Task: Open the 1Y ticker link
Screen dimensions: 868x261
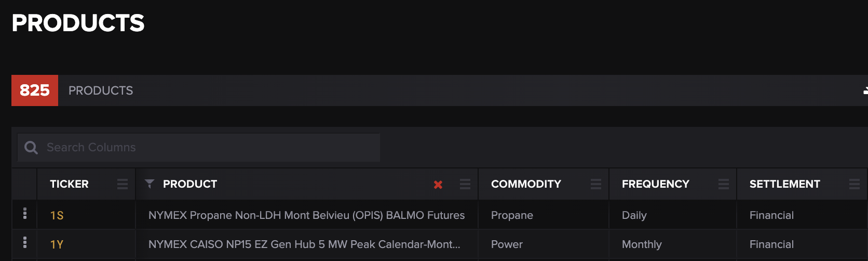Action: click(57, 244)
